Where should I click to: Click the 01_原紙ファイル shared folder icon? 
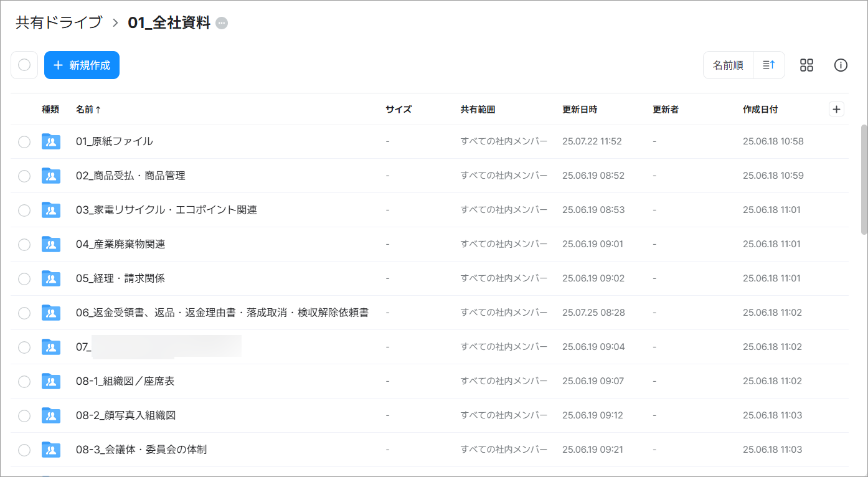(x=51, y=141)
